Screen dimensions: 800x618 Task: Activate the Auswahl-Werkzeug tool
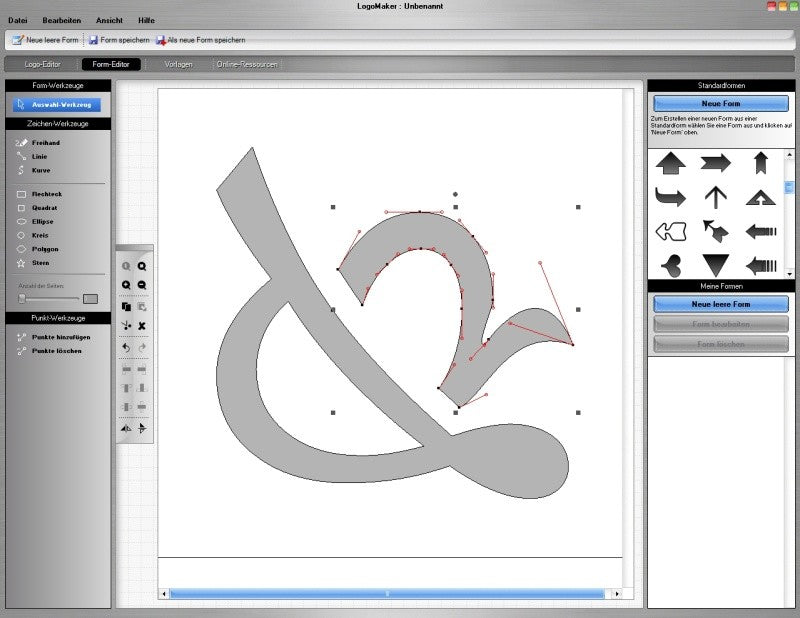coord(57,105)
